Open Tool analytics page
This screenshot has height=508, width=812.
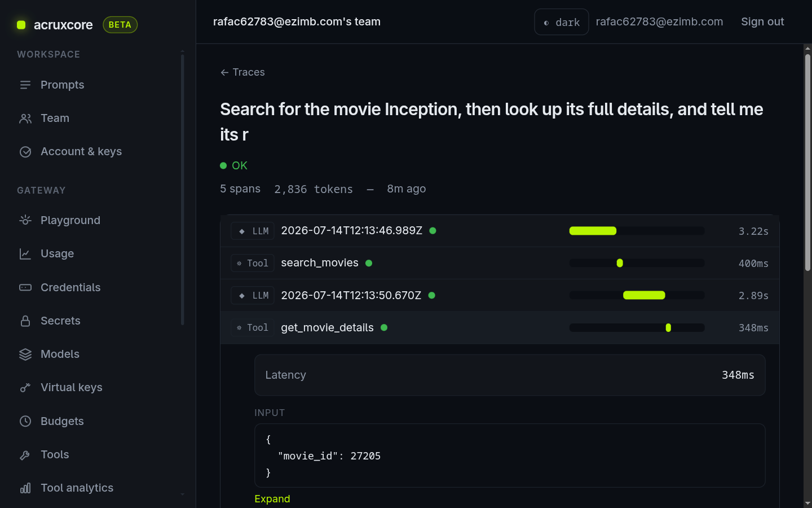[77, 488]
